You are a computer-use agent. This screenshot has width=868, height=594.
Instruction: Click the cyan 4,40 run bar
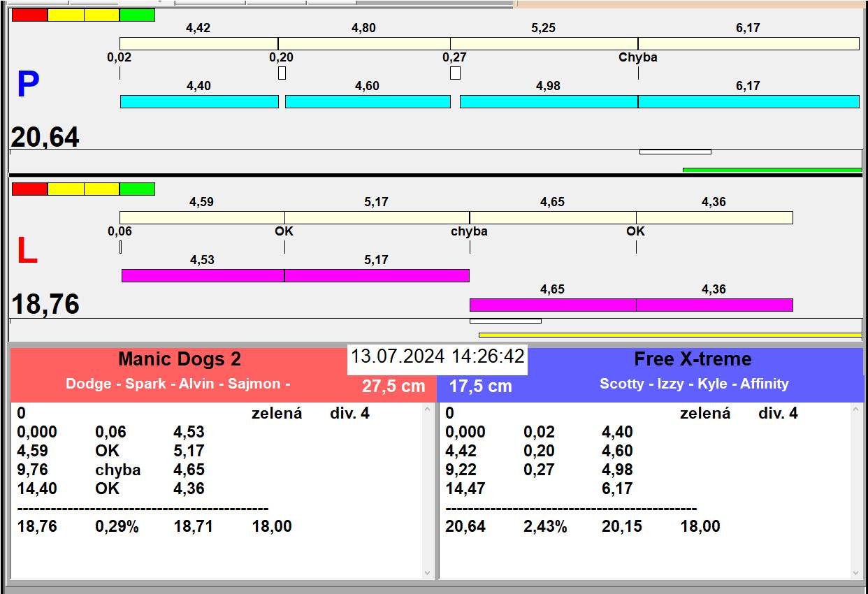(199, 102)
